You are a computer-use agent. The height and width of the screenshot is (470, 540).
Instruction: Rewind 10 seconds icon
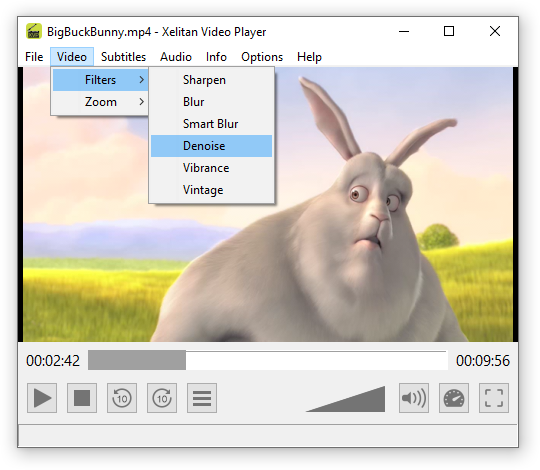[122, 398]
